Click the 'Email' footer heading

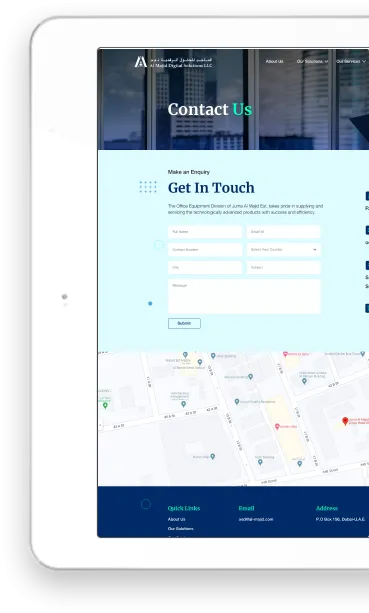pyautogui.click(x=246, y=508)
